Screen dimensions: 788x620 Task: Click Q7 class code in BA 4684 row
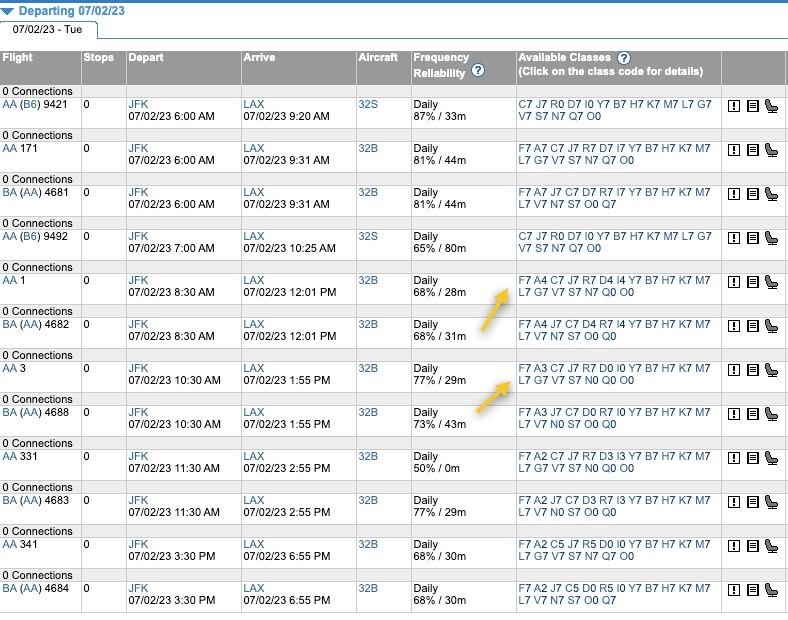(609, 600)
